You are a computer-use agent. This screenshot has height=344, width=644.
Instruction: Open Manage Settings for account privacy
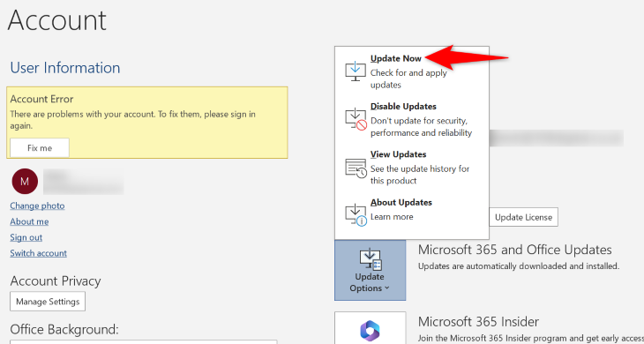(48, 302)
